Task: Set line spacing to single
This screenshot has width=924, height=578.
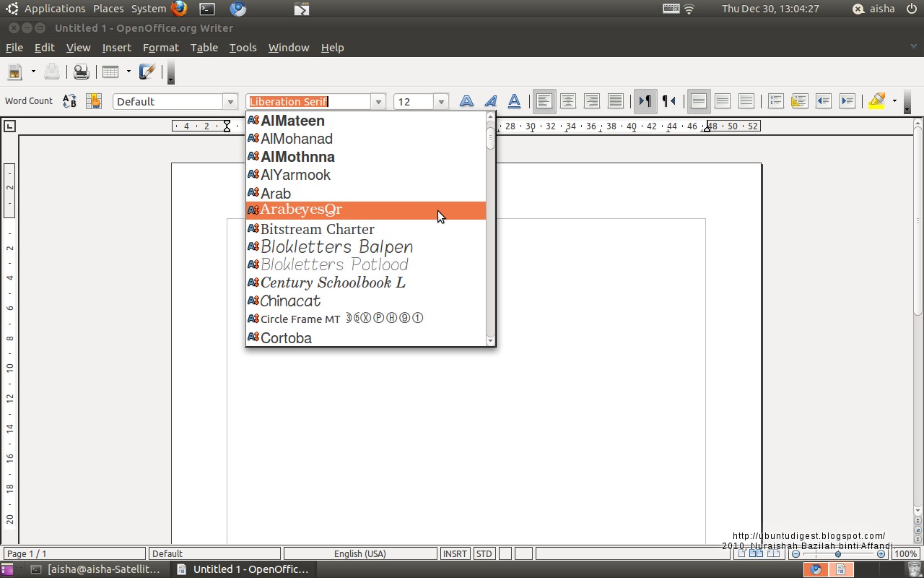Action: (698, 101)
